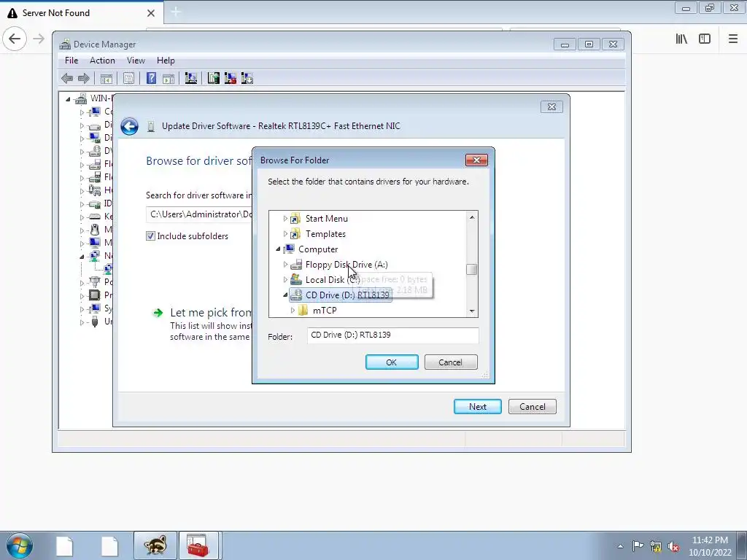
Task: Click the red toolbox icon on the taskbar
Action: [x=198, y=545]
